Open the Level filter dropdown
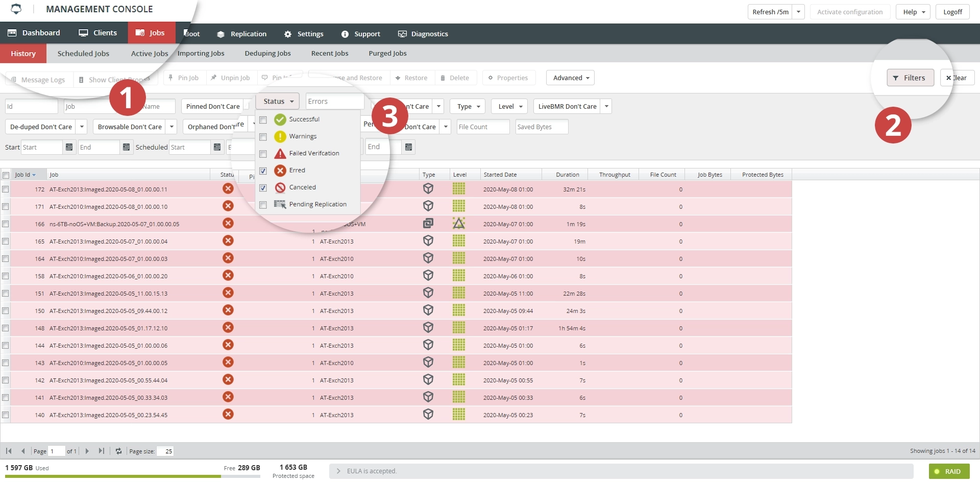Viewport: 980px width, 483px height. point(510,106)
